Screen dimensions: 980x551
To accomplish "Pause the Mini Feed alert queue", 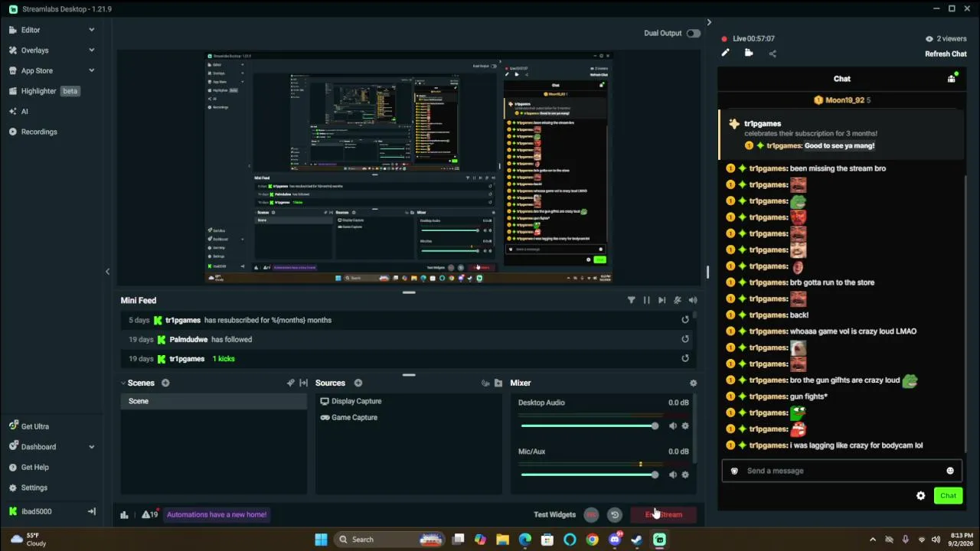I will click(x=646, y=300).
